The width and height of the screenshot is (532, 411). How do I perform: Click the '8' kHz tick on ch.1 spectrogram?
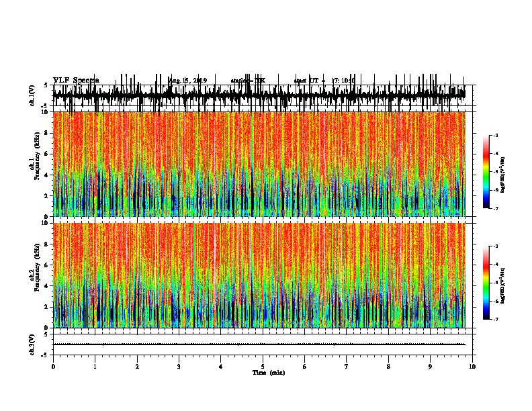(x=47, y=133)
